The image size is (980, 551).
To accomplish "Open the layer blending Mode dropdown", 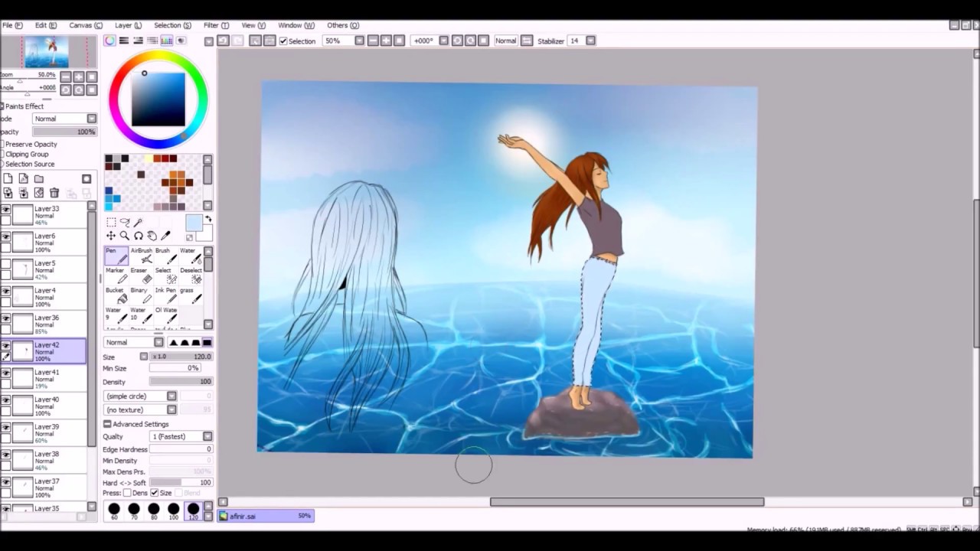I will click(64, 119).
